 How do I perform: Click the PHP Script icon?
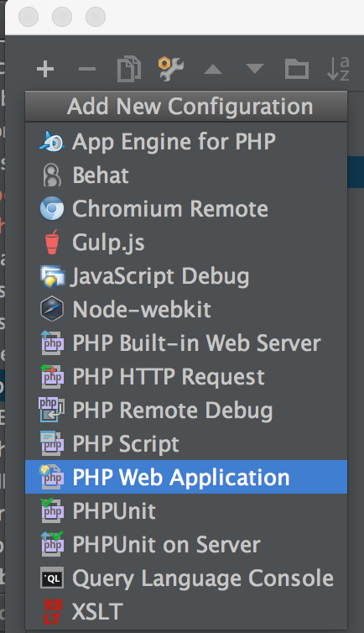[52, 443]
